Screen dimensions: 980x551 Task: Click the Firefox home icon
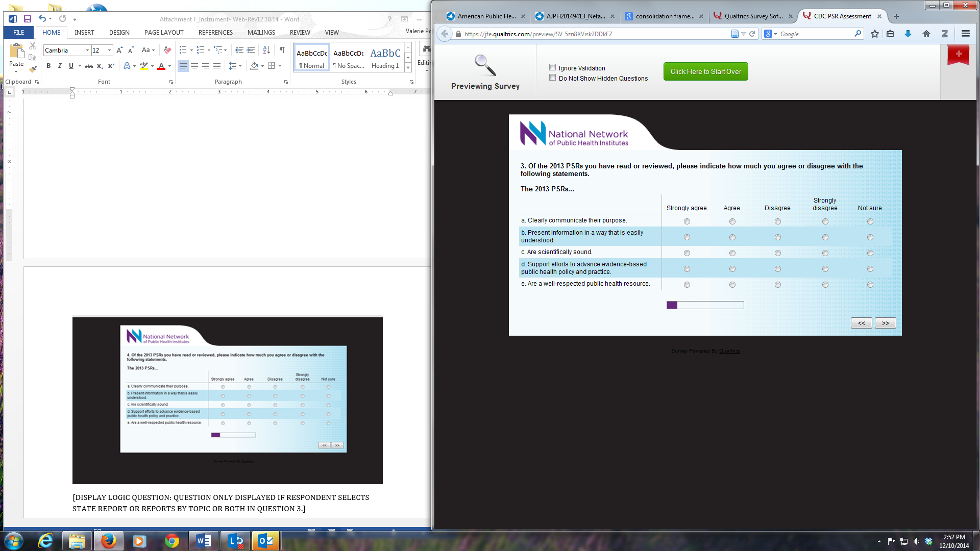[x=926, y=34]
